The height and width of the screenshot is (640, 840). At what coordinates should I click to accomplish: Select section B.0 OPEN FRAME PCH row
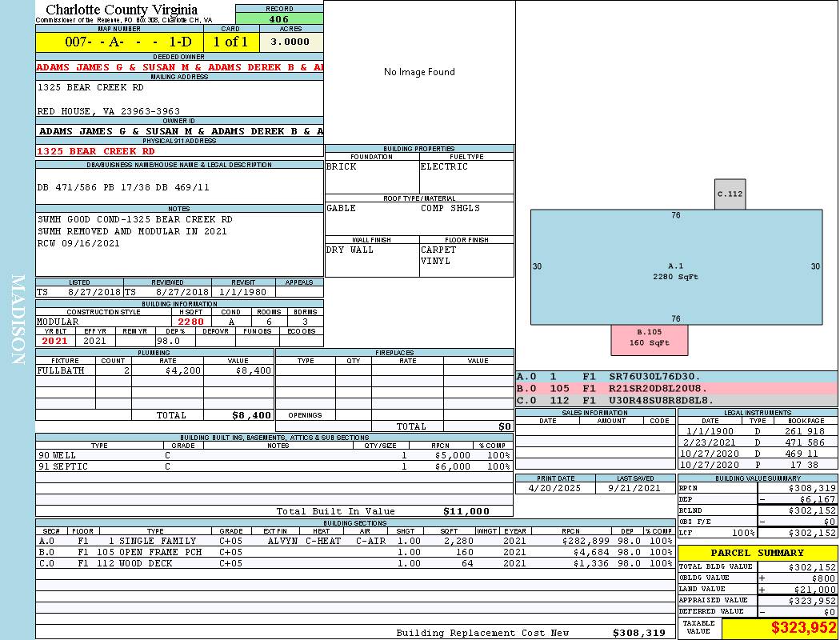click(x=356, y=552)
